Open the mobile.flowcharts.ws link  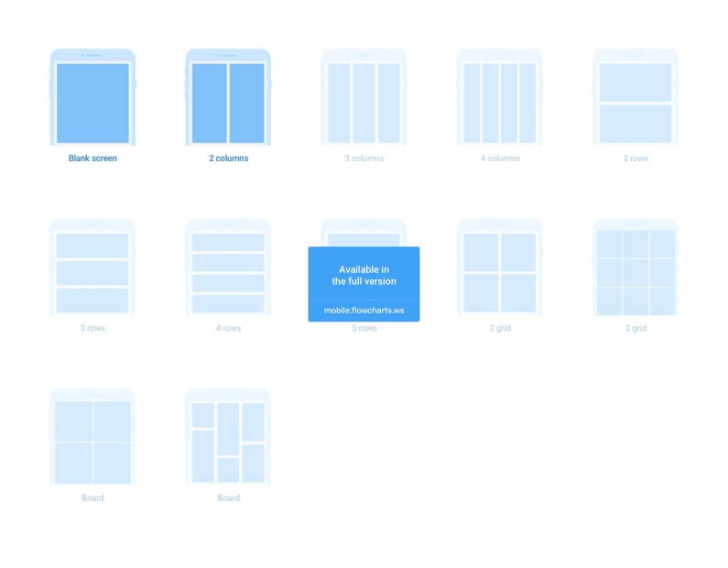coord(364,311)
